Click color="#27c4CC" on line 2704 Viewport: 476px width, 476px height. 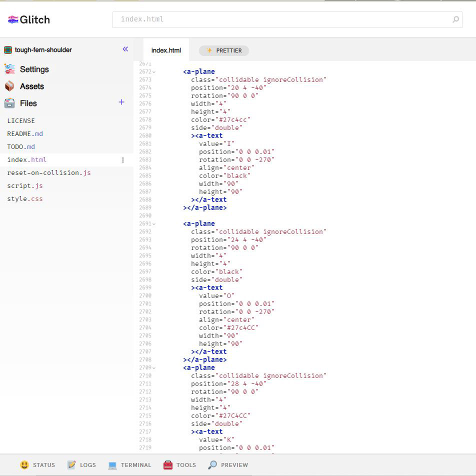coord(228,328)
